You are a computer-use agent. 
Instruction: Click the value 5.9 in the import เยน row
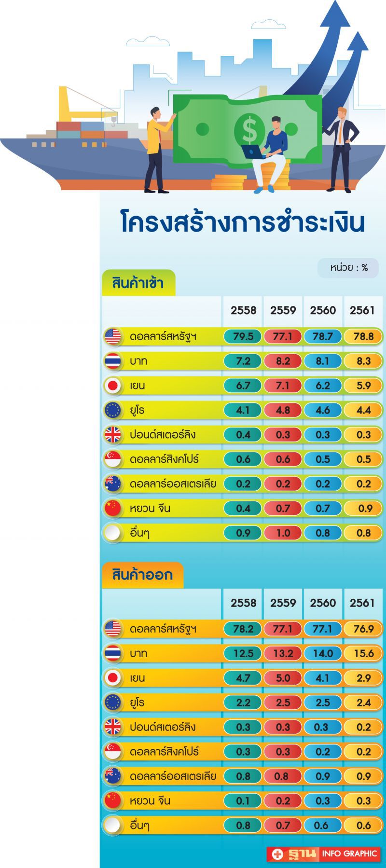[x=363, y=386]
